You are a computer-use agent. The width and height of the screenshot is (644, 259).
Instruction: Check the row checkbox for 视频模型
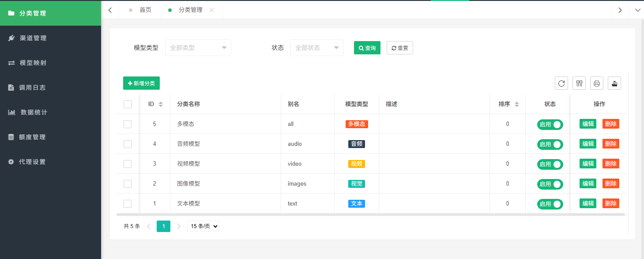[128, 164]
